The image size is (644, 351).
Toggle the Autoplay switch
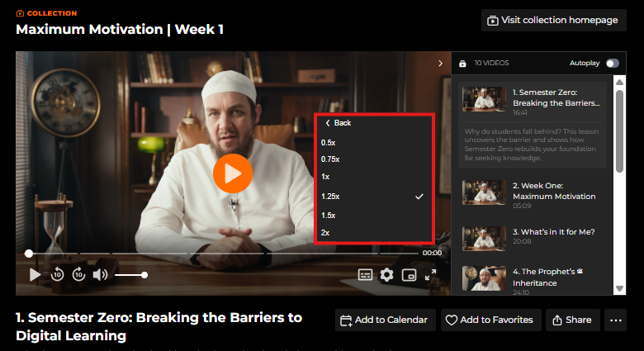[613, 63]
